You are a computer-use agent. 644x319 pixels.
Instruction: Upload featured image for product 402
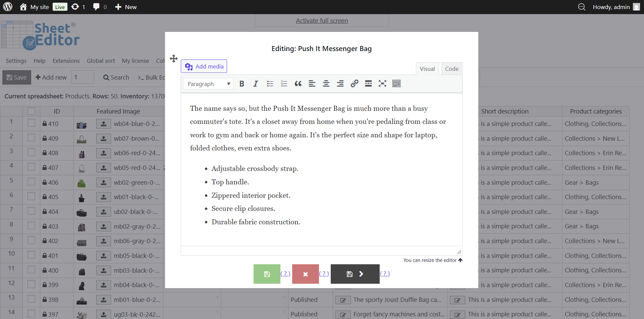point(104,241)
